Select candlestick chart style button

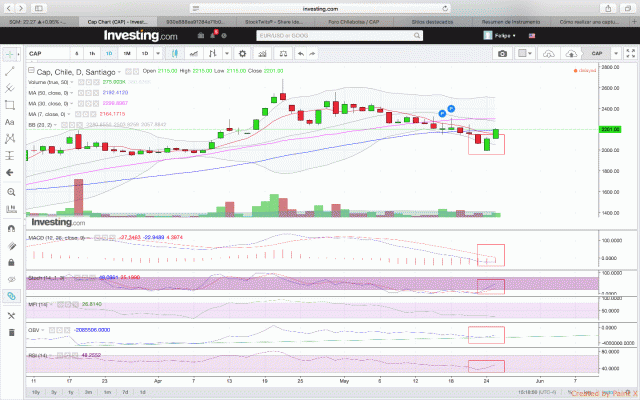(175, 53)
